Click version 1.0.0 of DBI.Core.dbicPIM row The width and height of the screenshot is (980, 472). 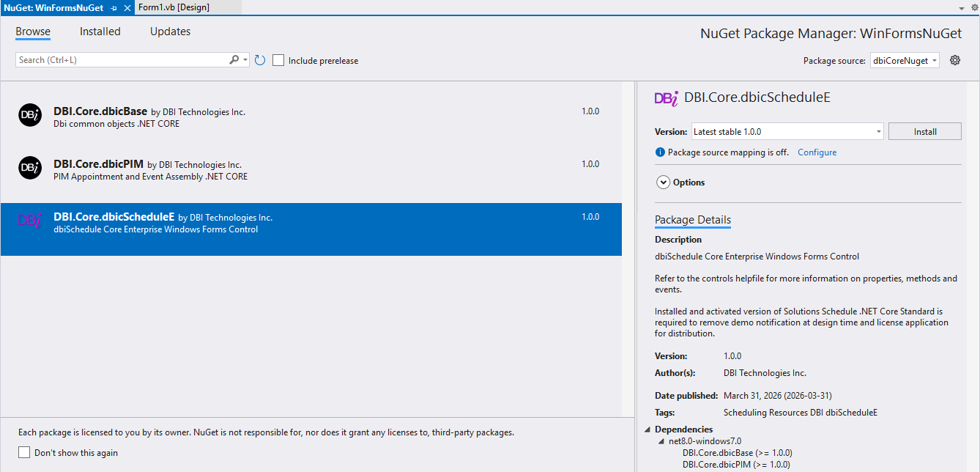(590, 164)
